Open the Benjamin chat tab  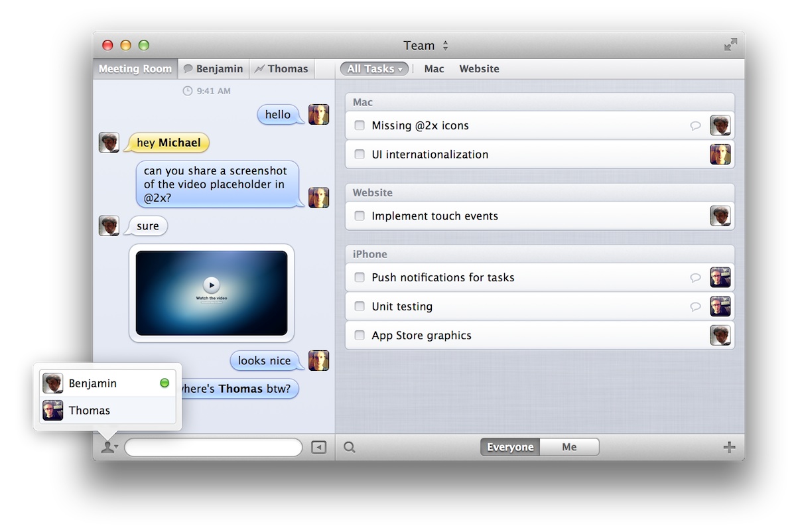click(214, 69)
